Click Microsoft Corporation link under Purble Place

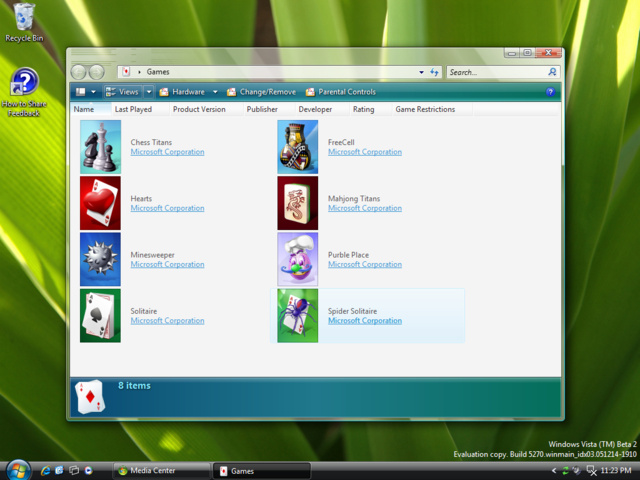point(365,264)
